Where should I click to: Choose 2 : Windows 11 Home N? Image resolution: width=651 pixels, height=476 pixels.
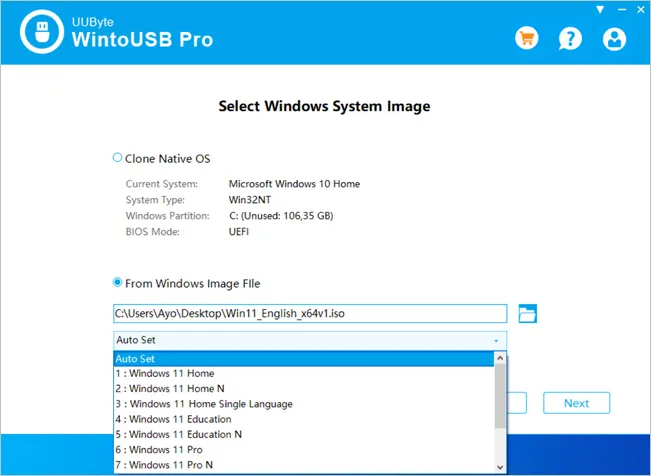(304, 389)
